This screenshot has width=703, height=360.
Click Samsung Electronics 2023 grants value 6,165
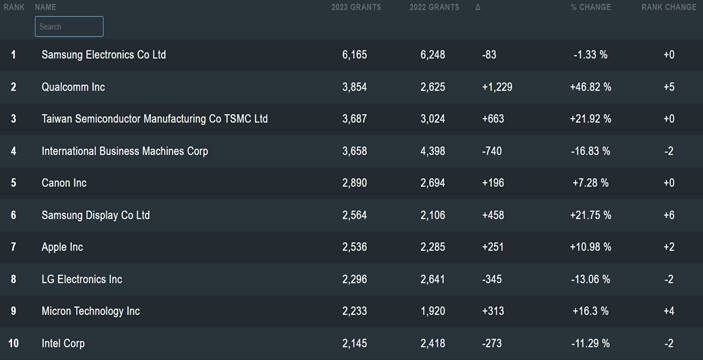354,55
